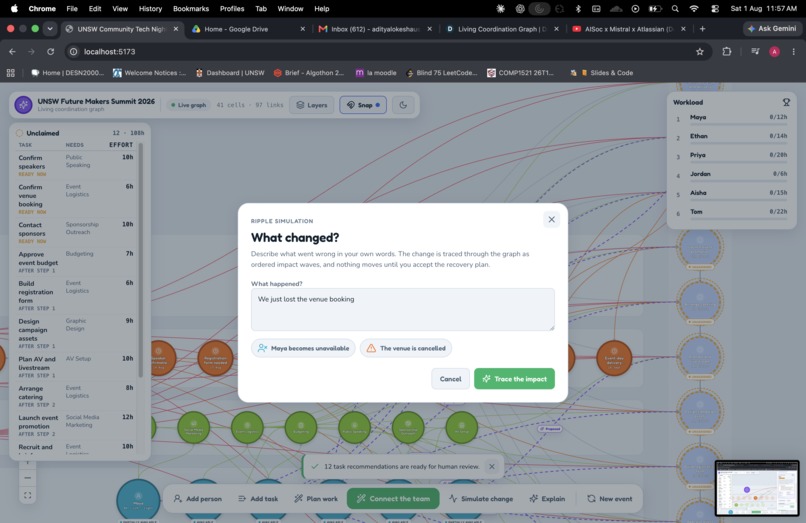Dismiss the task recommendations notification
The width and height of the screenshot is (806, 523).
click(x=491, y=466)
